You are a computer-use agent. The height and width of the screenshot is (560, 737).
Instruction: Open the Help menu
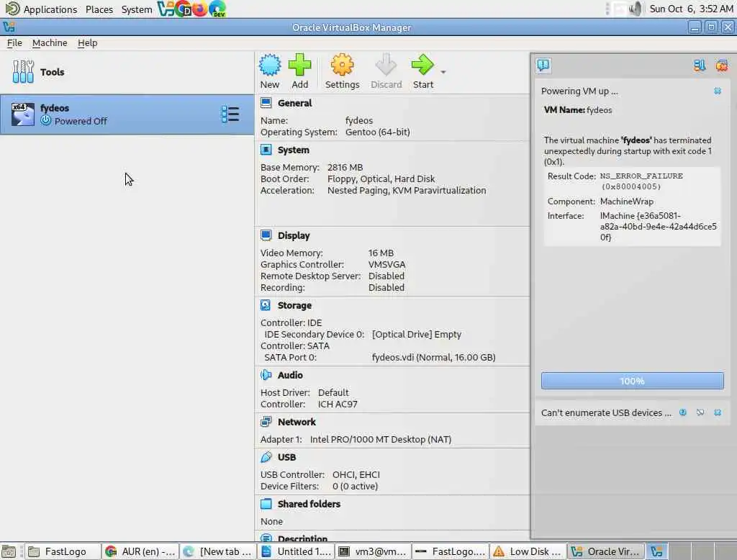click(87, 42)
